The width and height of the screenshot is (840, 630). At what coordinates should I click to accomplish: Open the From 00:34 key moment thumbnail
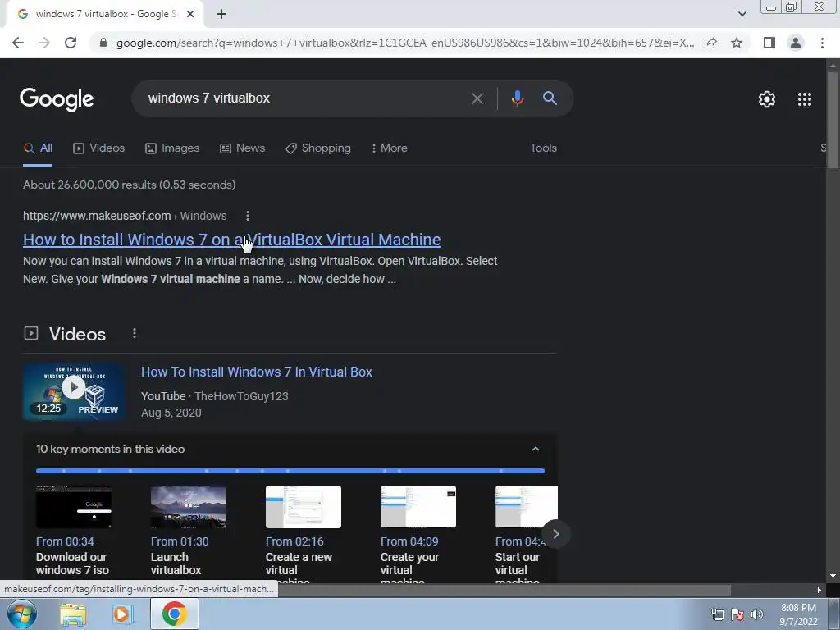(x=74, y=507)
